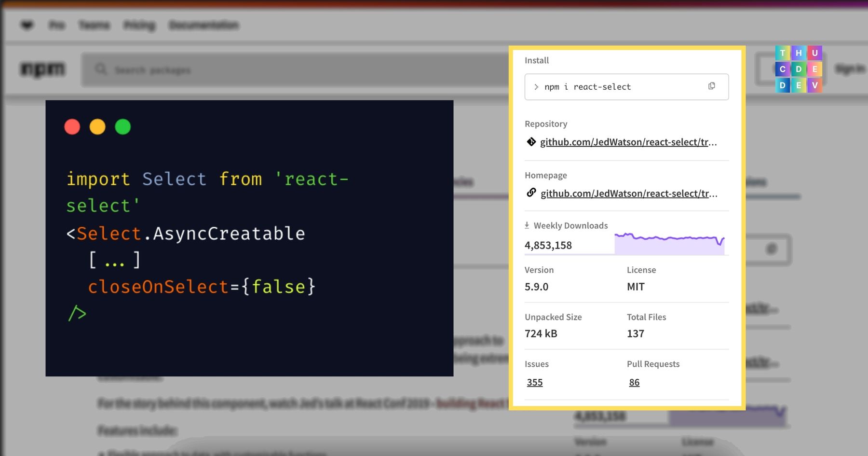The width and height of the screenshot is (868, 456).
Task: Click the total files value 137
Action: click(636, 333)
